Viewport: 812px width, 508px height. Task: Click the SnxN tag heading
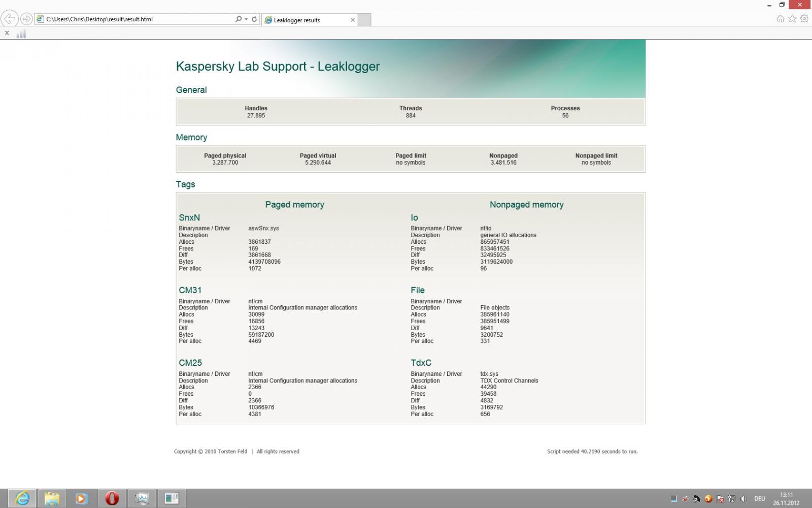coord(189,218)
